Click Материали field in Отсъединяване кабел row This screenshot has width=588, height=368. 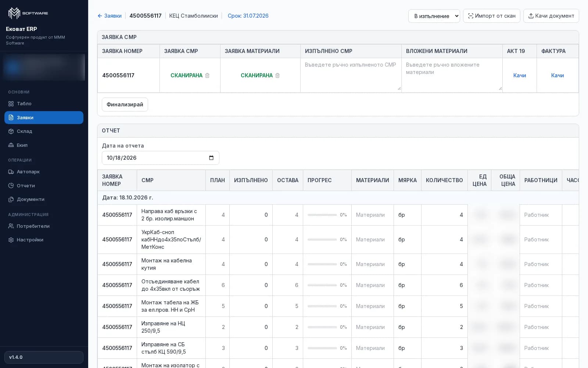click(x=372, y=285)
